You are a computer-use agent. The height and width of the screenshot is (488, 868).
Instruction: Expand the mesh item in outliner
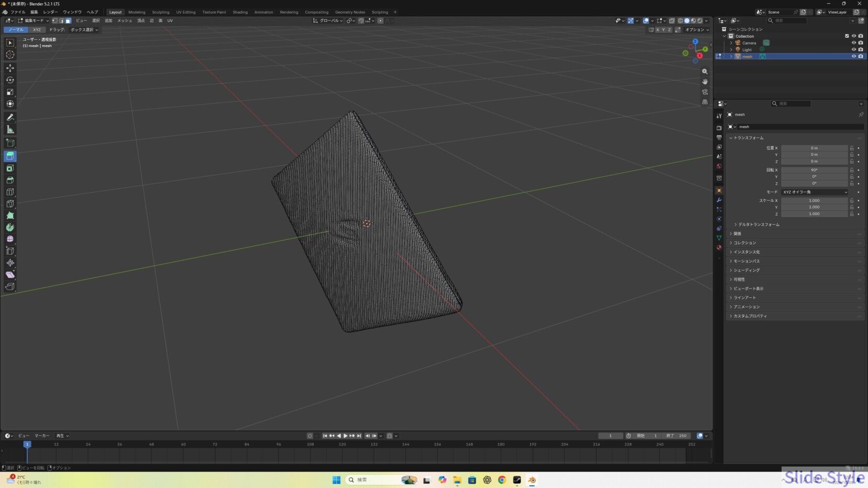click(x=731, y=57)
